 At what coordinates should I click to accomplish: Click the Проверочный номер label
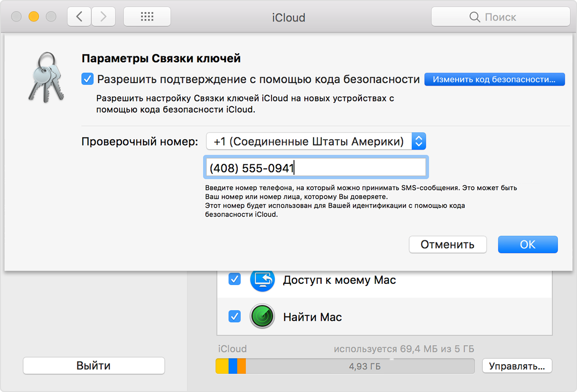click(140, 142)
